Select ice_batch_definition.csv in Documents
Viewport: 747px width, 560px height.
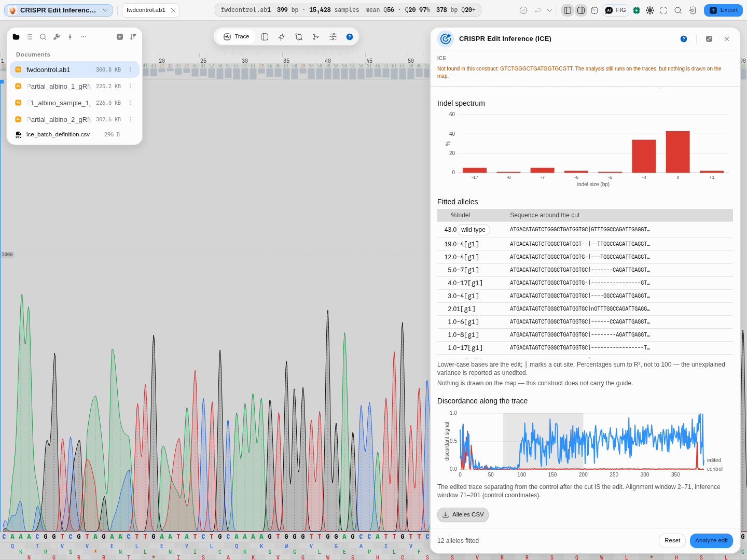[75, 134]
